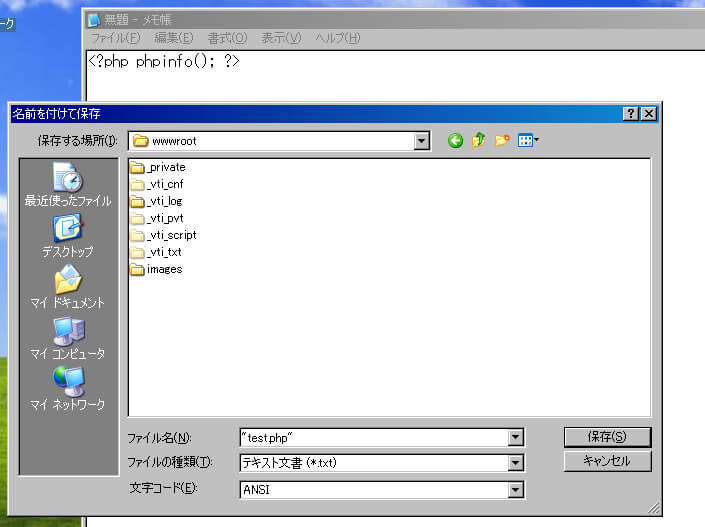The width and height of the screenshot is (705, 527).
Task: Open the 書式(O) menu in Notepad
Action: (227, 38)
